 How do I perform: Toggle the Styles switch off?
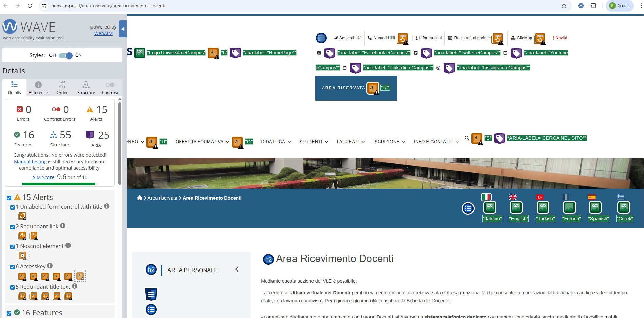pos(65,55)
